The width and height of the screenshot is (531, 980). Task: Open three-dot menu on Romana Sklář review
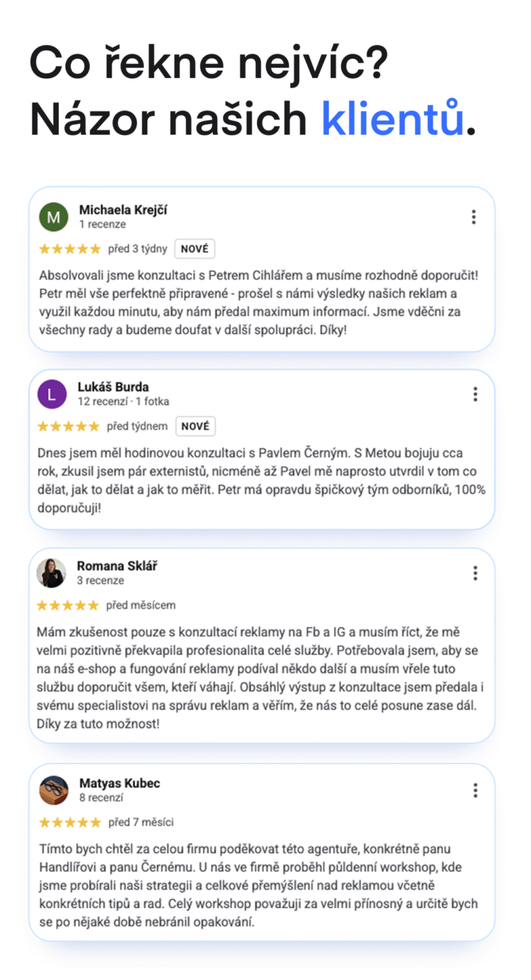(x=475, y=573)
